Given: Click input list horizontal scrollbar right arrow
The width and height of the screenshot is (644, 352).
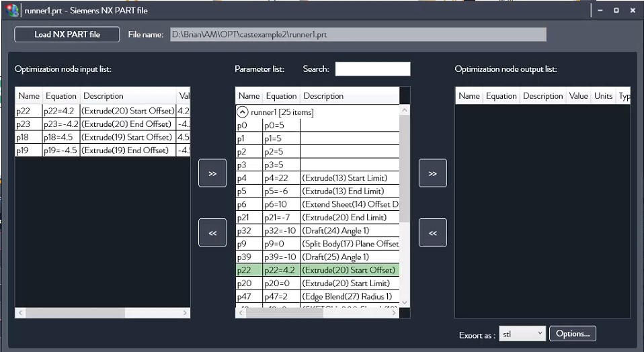Looking at the screenshot, I should pyautogui.click(x=185, y=312).
